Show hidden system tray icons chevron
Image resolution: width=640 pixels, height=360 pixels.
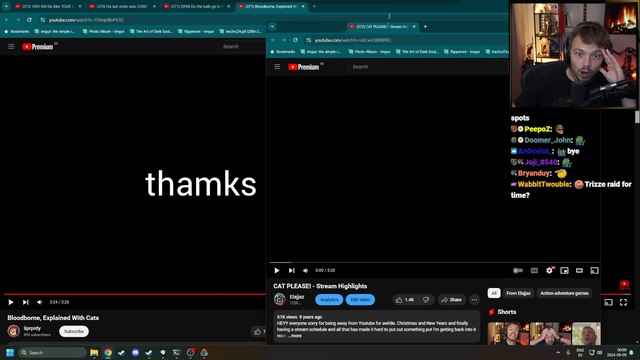point(558,353)
